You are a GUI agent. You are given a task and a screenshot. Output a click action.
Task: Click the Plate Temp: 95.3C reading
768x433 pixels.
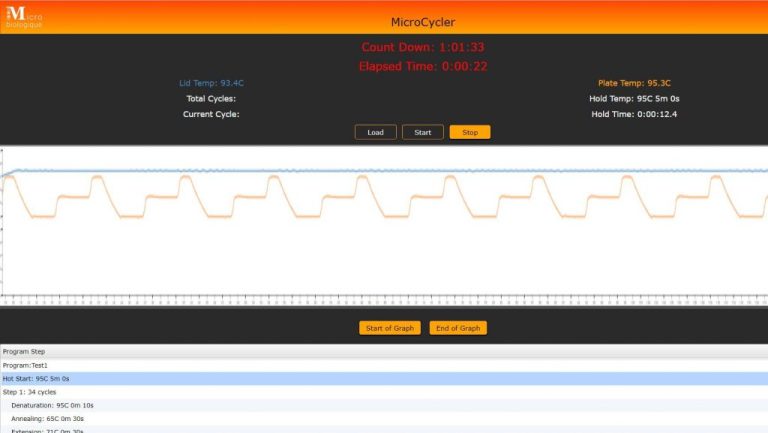pos(634,83)
